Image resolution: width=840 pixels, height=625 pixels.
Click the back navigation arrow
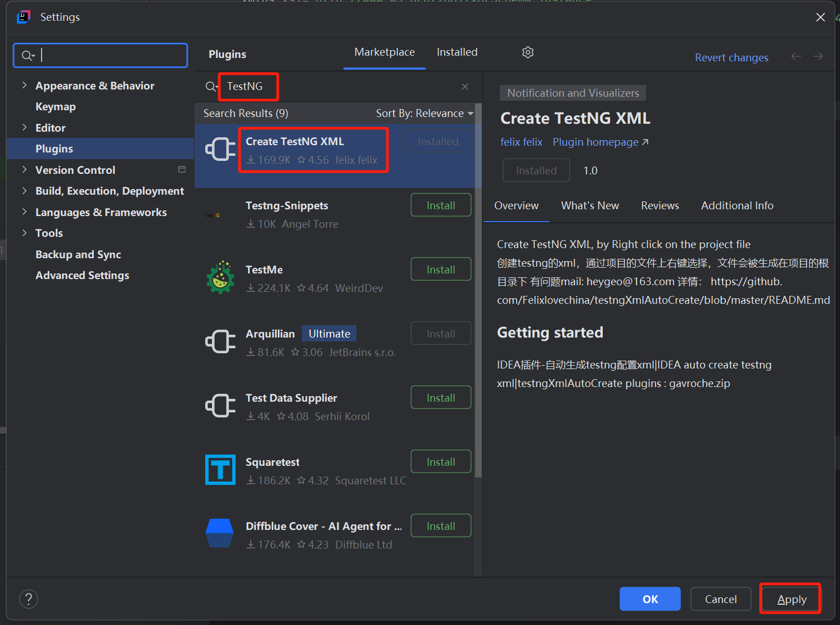coord(796,56)
